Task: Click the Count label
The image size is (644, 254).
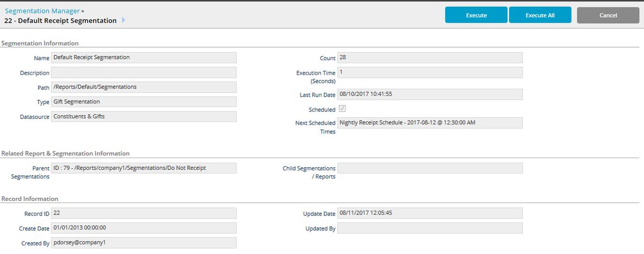Action: click(327, 58)
